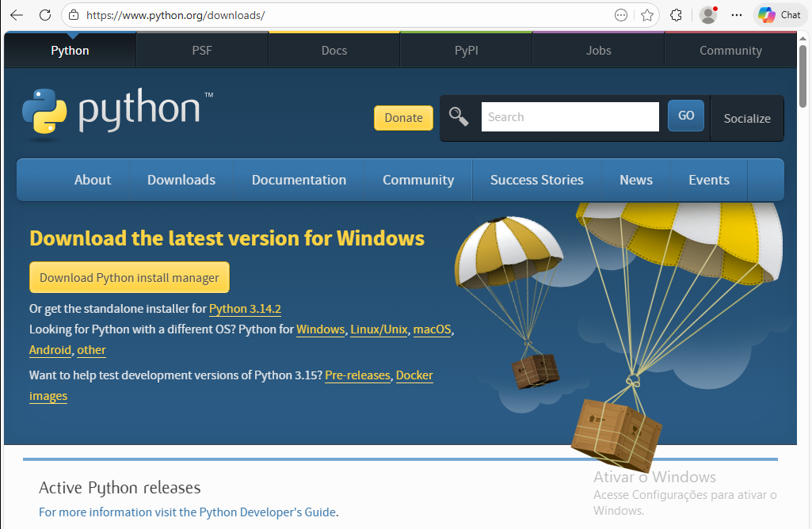Screen dimensions: 812x529
Task: Click Download Python install manager
Action: tap(129, 277)
